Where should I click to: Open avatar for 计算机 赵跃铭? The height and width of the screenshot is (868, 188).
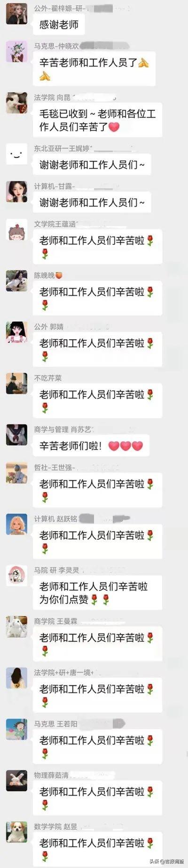point(16,524)
